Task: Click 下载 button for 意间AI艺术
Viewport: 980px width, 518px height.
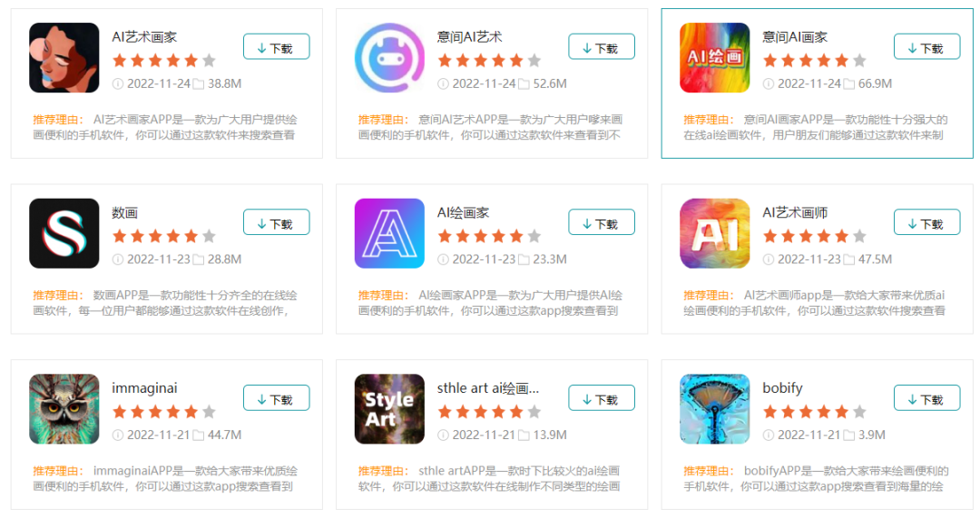Action: (x=602, y=47)
